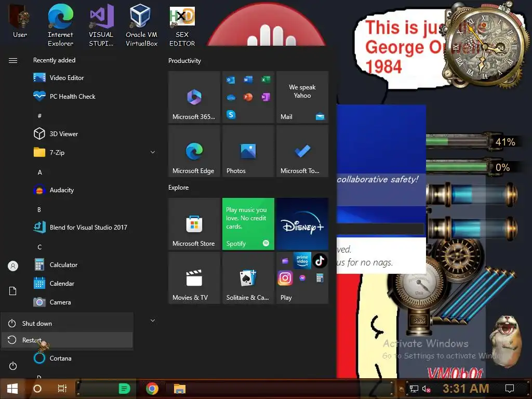Image resolution: width=532 pixels, height=399 pixels.
Task: Expand the chevron beside Shut down
Action: point(153,320)
